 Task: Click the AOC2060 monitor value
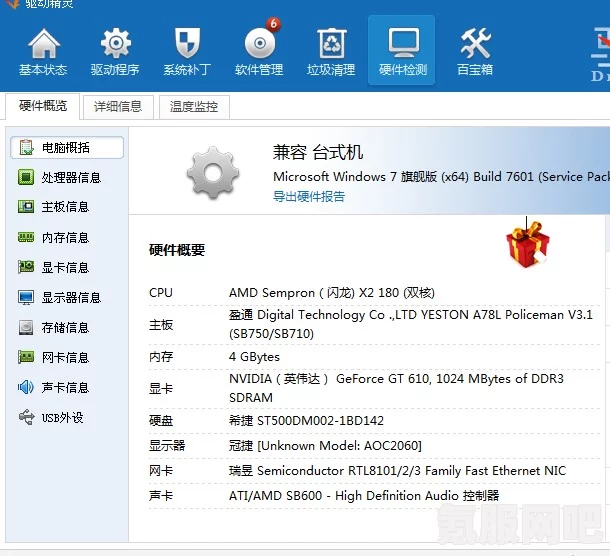pos(325,446)
